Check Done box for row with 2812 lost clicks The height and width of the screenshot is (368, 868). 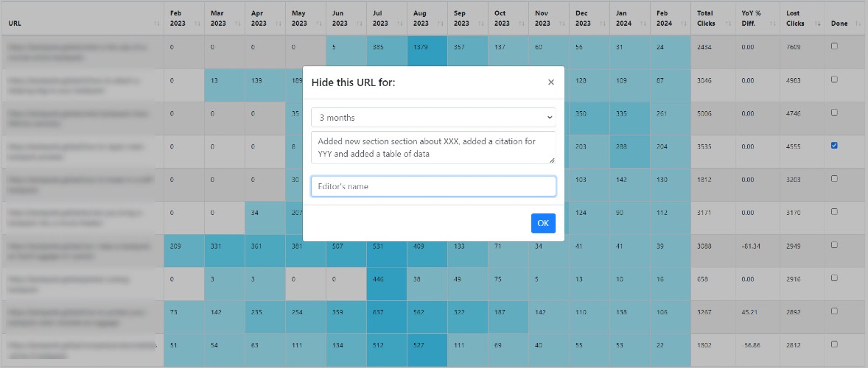[x=834, y=344]
